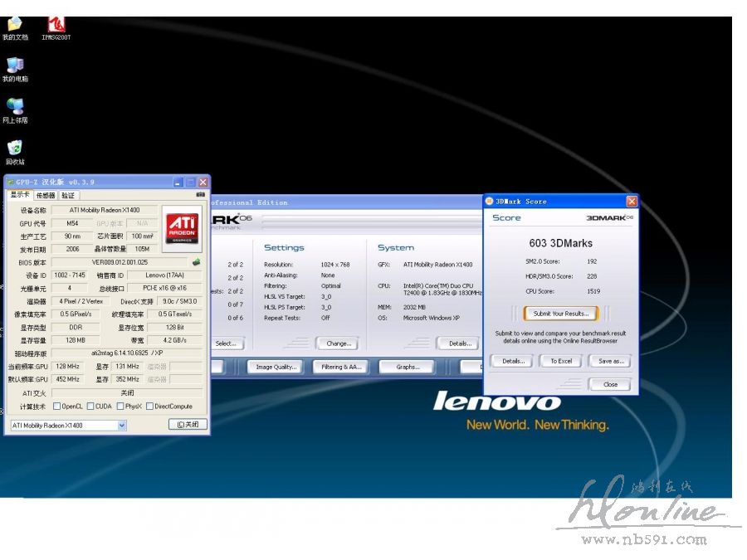The height and width of the screenshot is (560, 747).
Task: Open the 我的文档 desktop icon
Action: point(15,26)
